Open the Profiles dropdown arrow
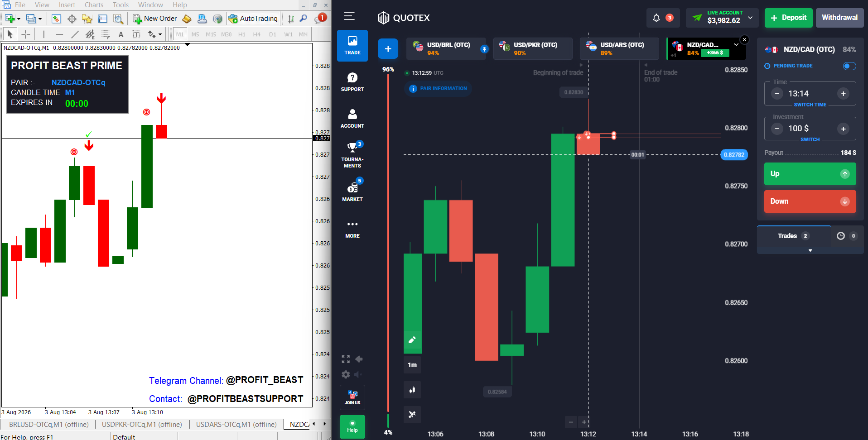The height and width of the screenshot is (440, 868). 40,19
